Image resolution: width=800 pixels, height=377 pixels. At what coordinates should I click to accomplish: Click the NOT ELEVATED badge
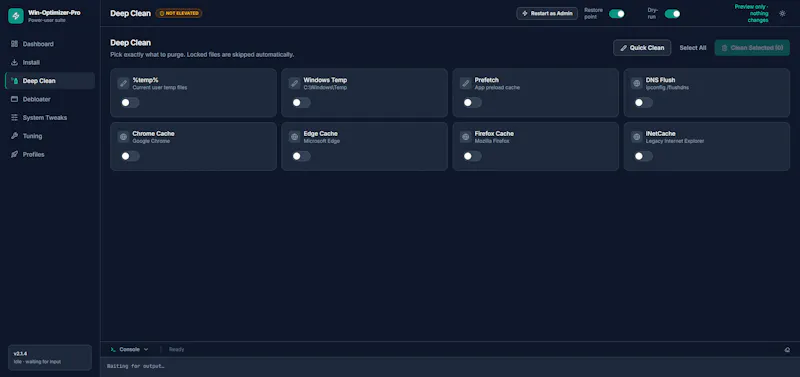(179, 13)
